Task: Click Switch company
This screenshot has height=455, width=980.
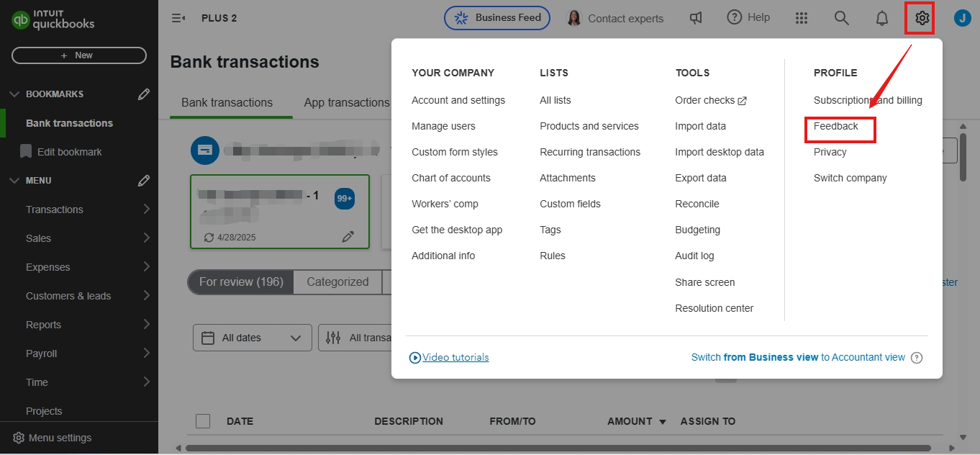Action: point(850,178)
